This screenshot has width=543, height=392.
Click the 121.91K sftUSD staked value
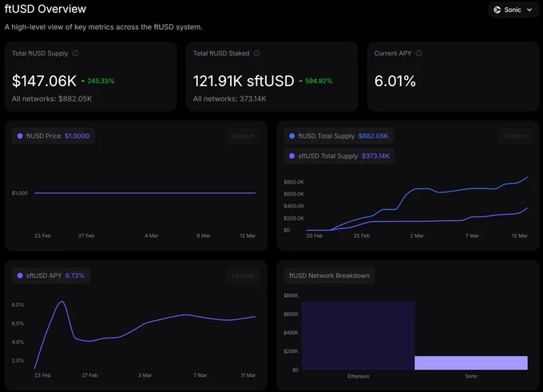click(244, 81)
